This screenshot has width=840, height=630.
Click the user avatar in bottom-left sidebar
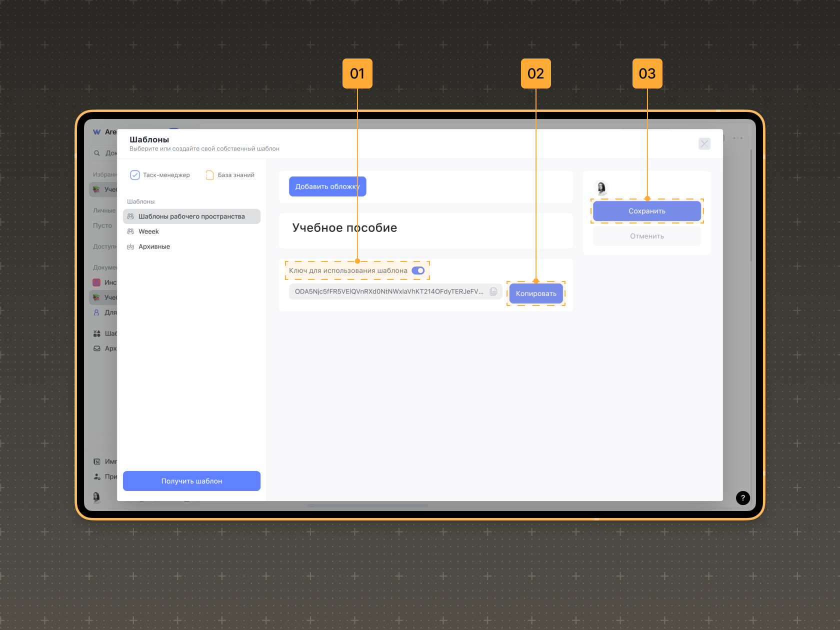[96, 496]
